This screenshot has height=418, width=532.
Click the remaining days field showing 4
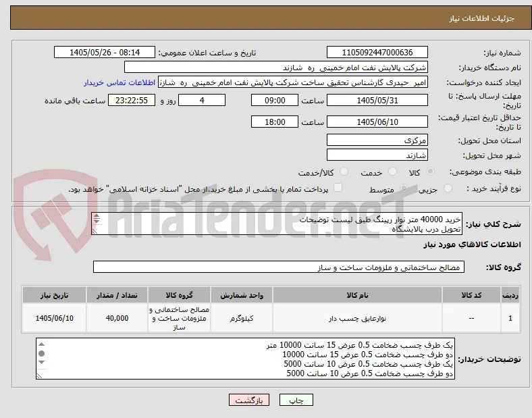(202, 101)
